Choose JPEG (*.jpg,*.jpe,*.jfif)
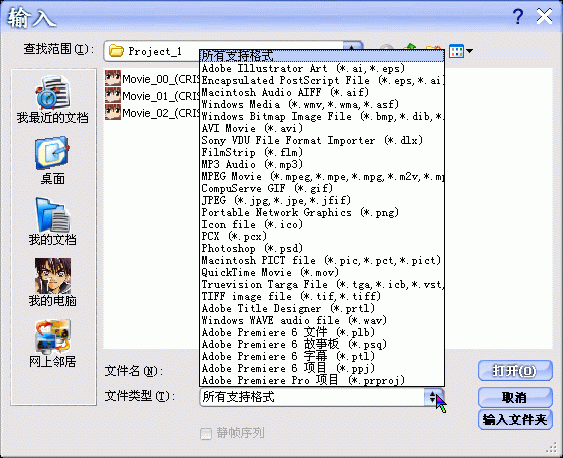This screenshot has height=458, width=563. (x=322, y=200)
